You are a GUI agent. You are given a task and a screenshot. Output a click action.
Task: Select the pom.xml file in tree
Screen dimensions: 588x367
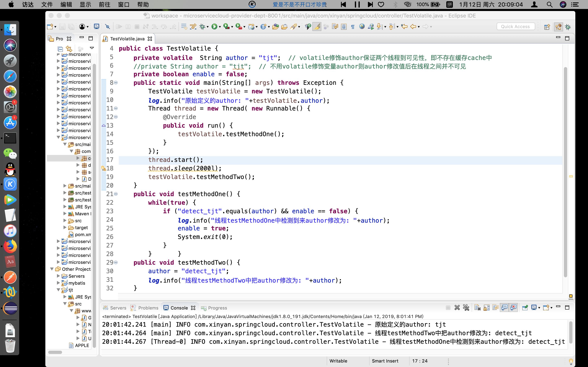pos(83,234)
